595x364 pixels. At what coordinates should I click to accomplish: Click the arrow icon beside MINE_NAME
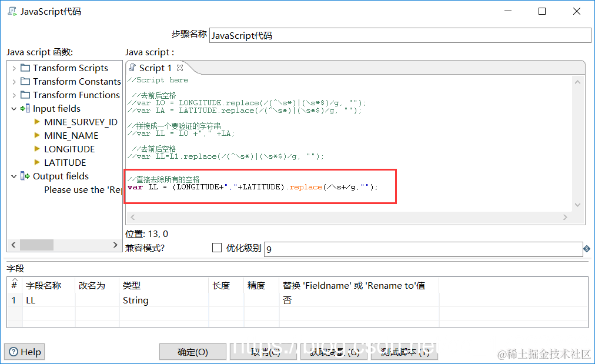pos(37,135)
